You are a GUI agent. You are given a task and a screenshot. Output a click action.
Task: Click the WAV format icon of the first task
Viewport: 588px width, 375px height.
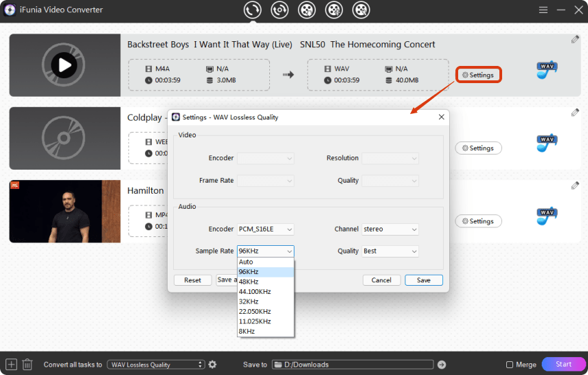click(x=547, y=70)
